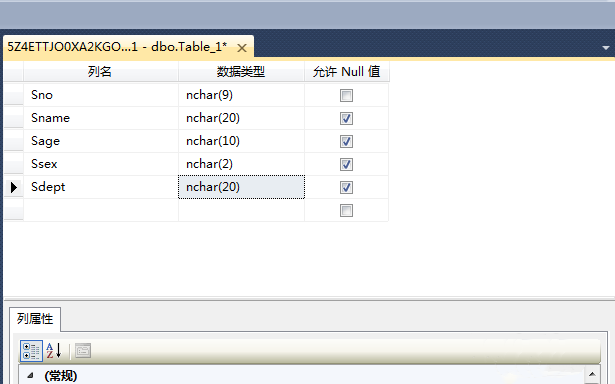Toggle Allow Nulls checkbox for Ssex
615x384 pixels.
click(x=346, y=164)
